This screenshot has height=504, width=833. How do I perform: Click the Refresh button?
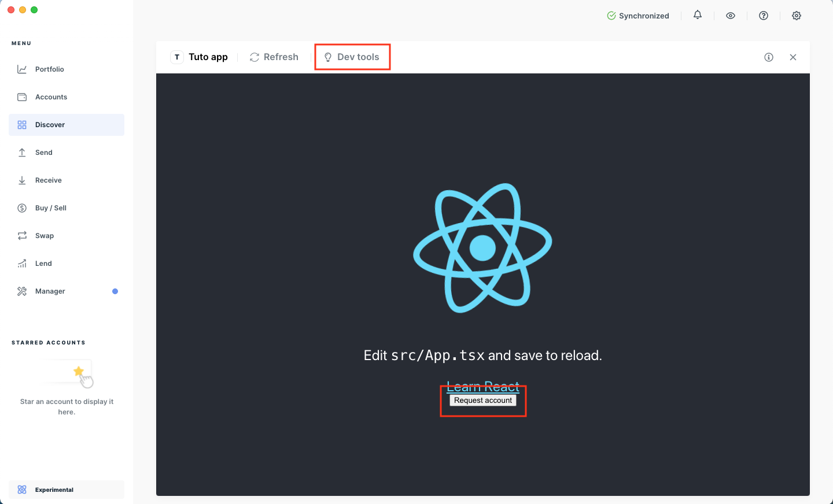click(x=274, y=57)
